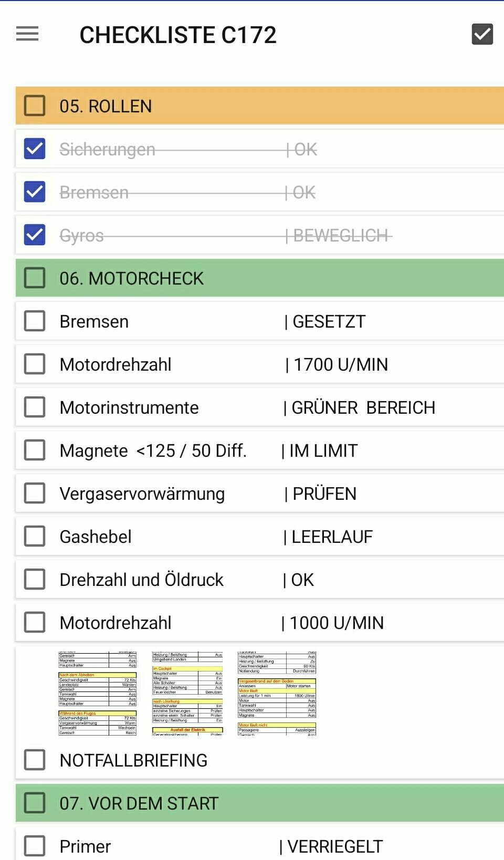Check the 05. ROLLEN section checkbox
Image resolution: width=504 pixels, height=860 pixels.
click(x=35, y=106)
